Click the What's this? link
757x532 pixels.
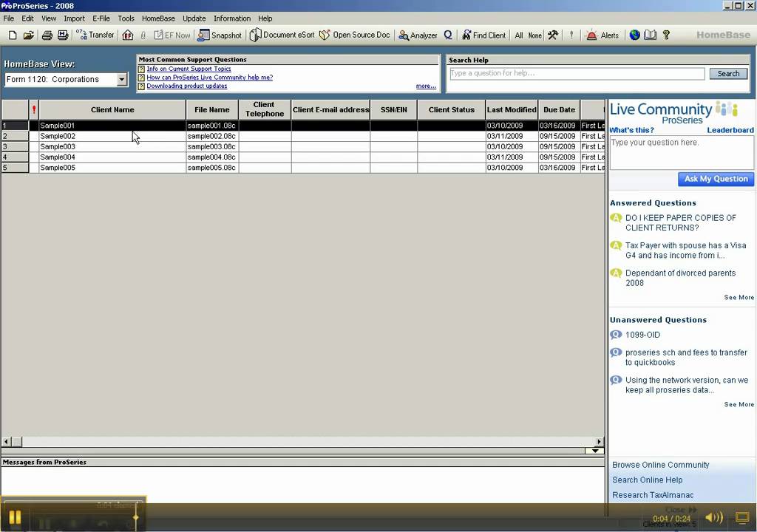point(631,130)
